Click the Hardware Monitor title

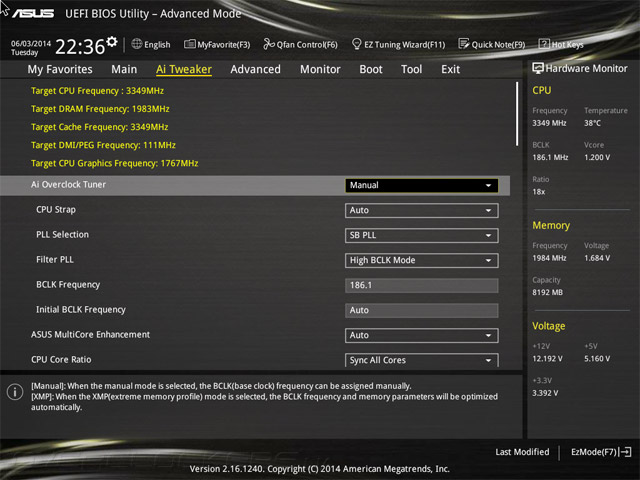click(x=587, y=69)
